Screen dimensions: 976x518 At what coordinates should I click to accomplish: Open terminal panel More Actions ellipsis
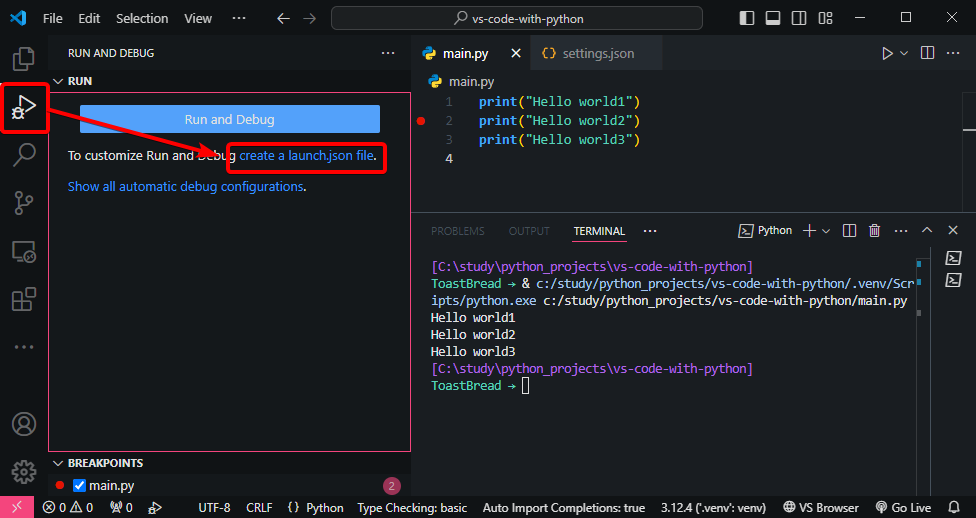tap(901, 231)
